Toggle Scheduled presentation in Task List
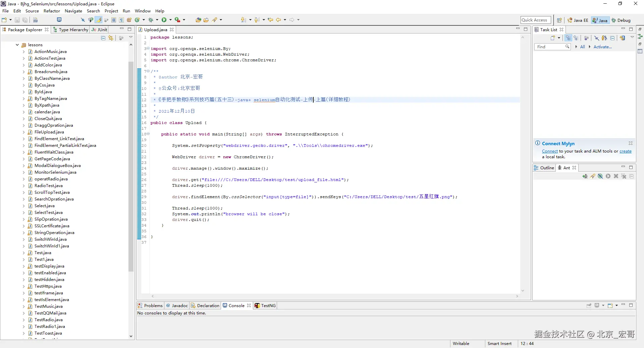 pos(576,38)
